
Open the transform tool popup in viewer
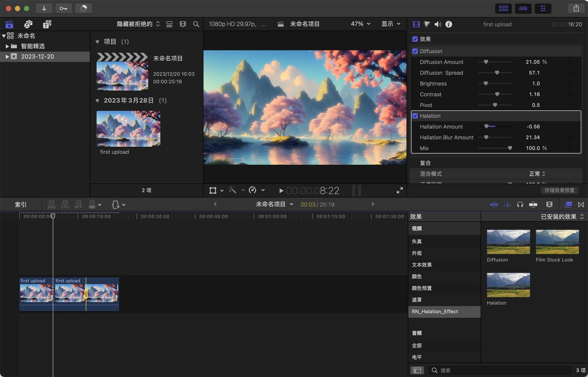pos(216,191)
